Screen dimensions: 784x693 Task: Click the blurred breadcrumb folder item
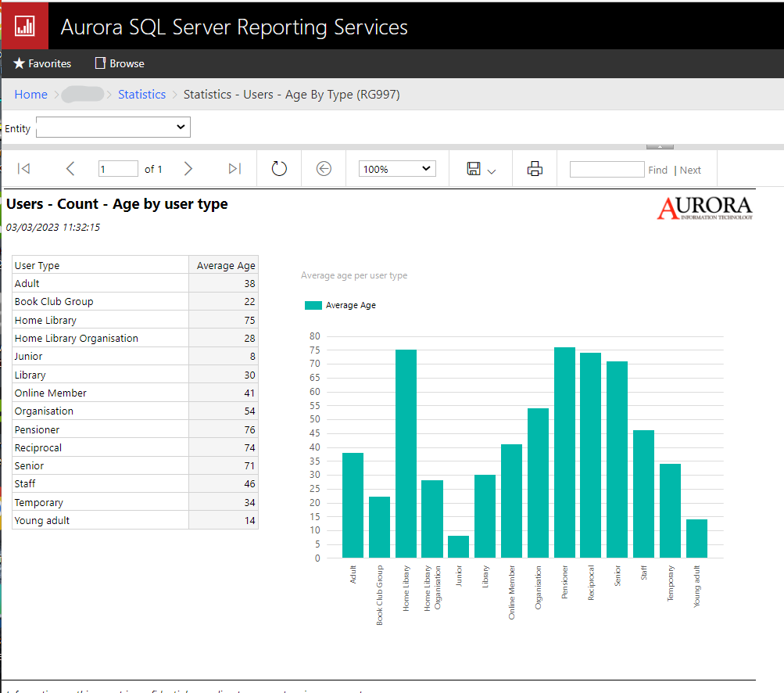pos(83,94)
